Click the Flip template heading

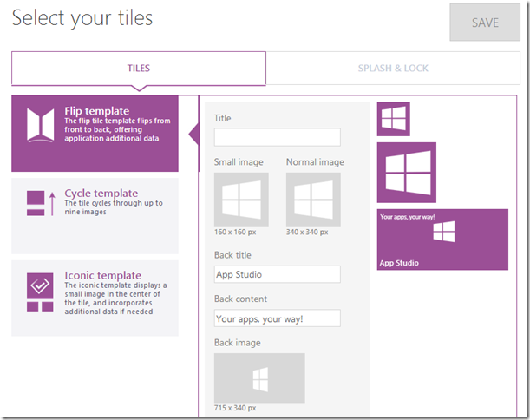(97, 111)
